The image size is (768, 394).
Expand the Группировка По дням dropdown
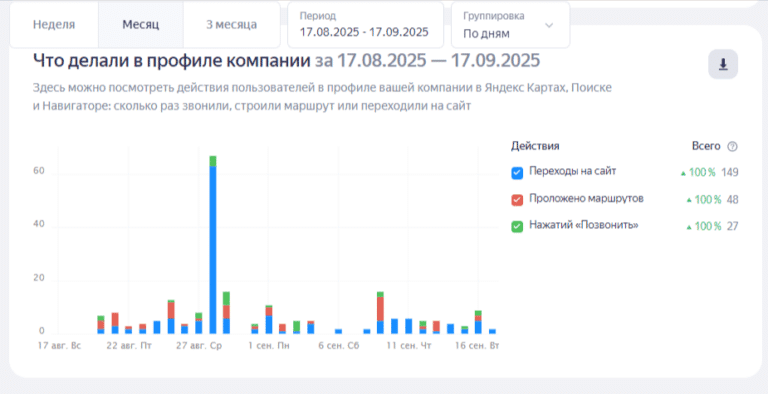pyautogui.click(x=510, y=25)
